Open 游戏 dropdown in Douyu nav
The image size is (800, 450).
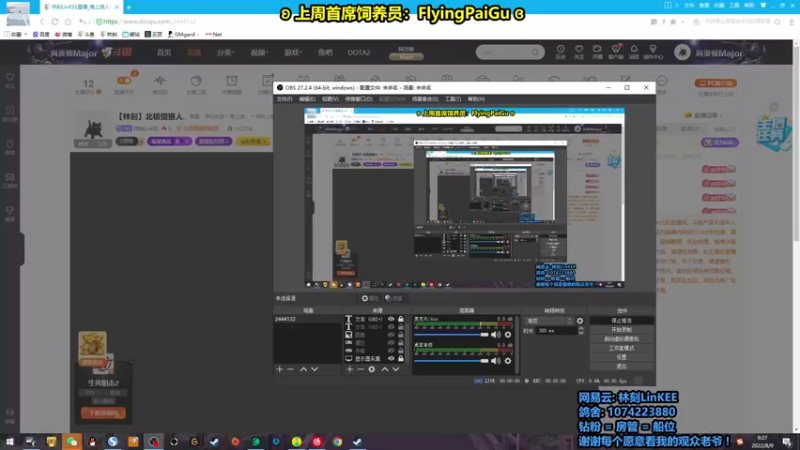point(293,53)
